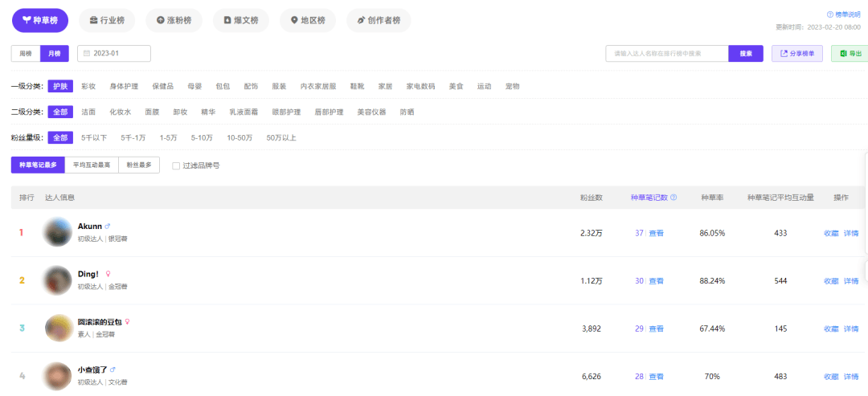Switch to the 行业榜 tab

[x=107, y=20]
